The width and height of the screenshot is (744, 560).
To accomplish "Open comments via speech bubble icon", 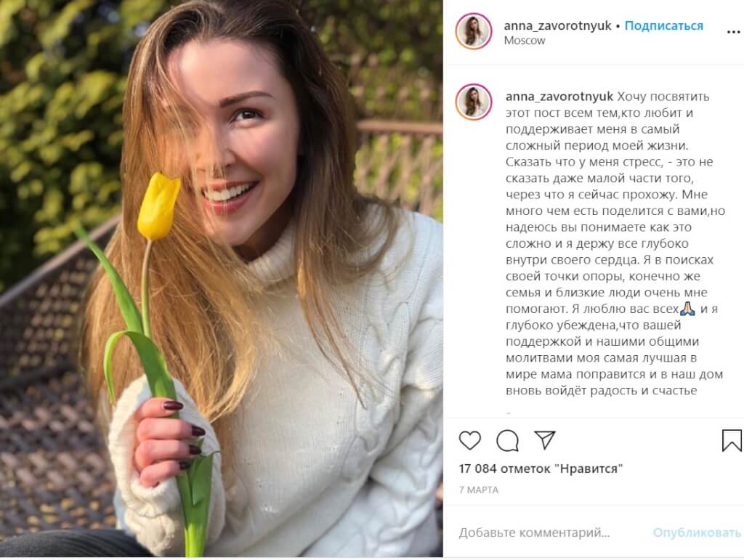I will [x=507, y=440].
